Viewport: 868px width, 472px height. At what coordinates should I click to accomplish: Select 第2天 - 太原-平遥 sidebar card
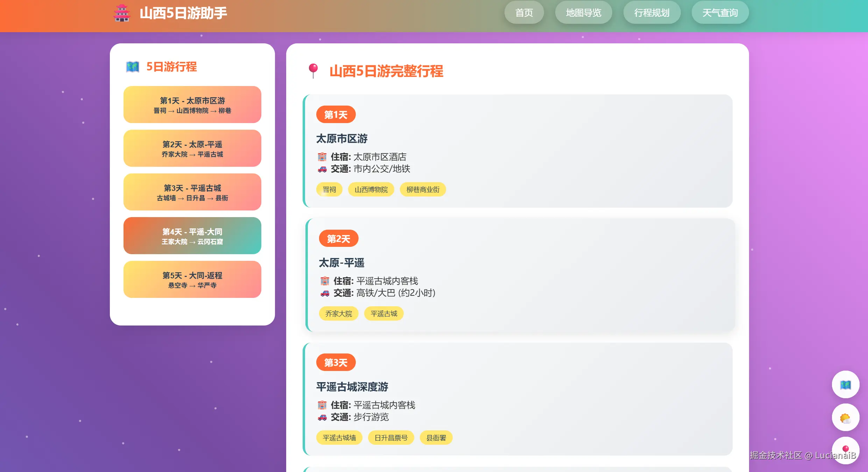tap(192, 148)
